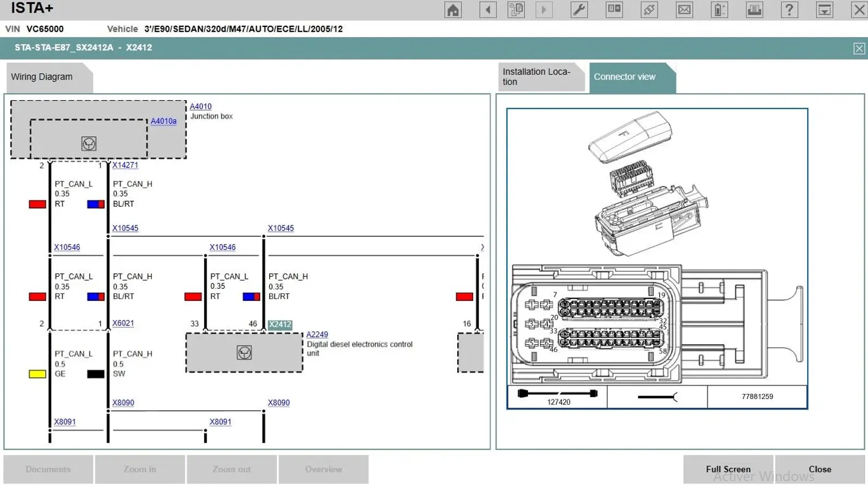
Task: Click pin number 33 on X2412
Action: click(195, 324)
